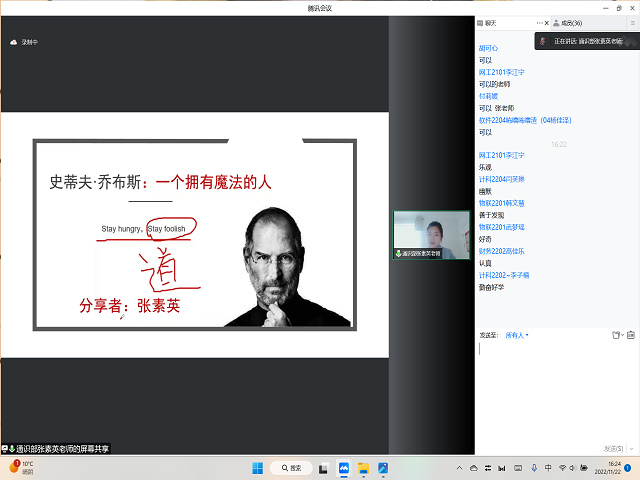This screenshot has width=640, height=480.
Task: Open the 聊天 chat tab
Action: (487, 23)
